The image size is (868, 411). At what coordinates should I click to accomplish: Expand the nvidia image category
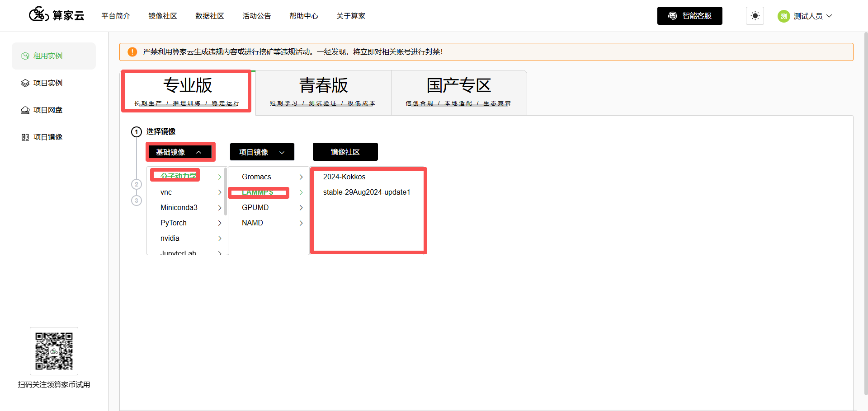coord(186,238)
